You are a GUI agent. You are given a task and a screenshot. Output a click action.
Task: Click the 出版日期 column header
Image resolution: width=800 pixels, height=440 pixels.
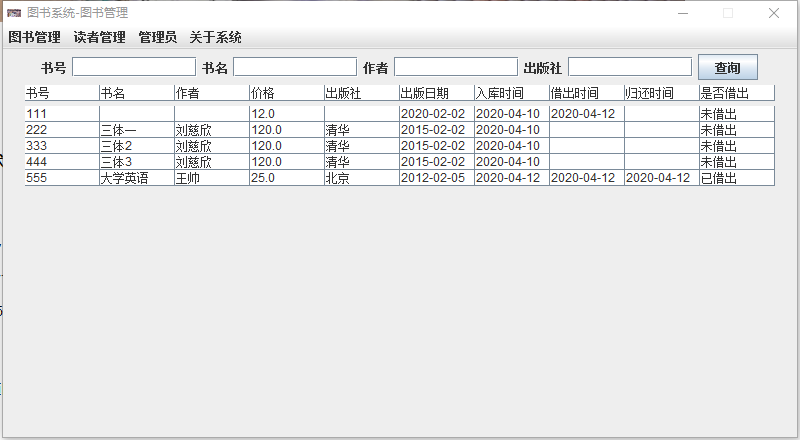(x=437, y=93)
